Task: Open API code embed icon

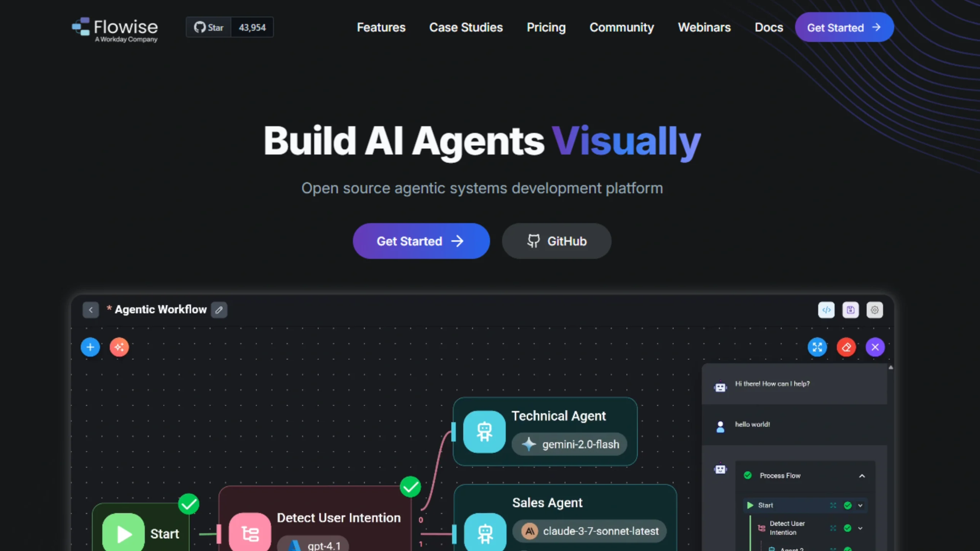Action: pos(826,310)
